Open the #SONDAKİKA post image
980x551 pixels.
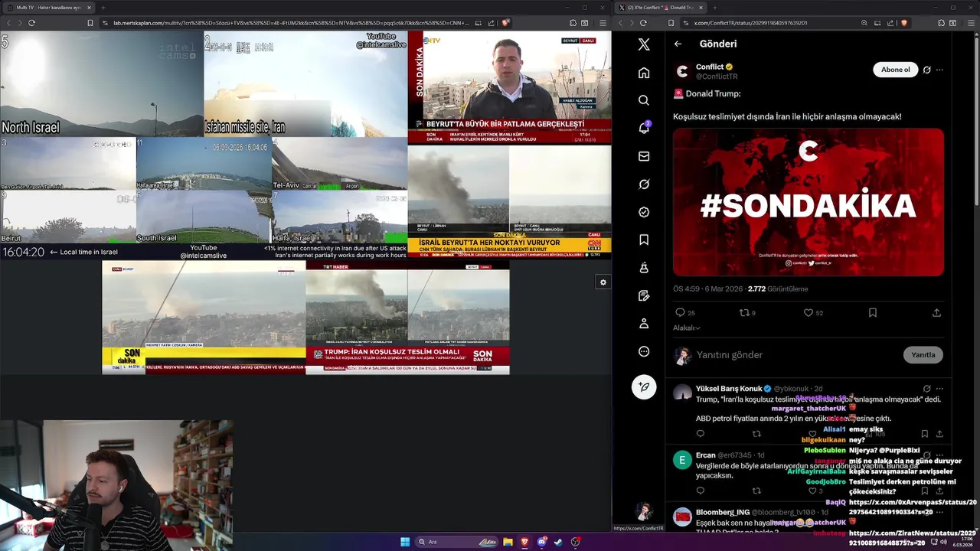pyautogui.click(x=808, y=202)
